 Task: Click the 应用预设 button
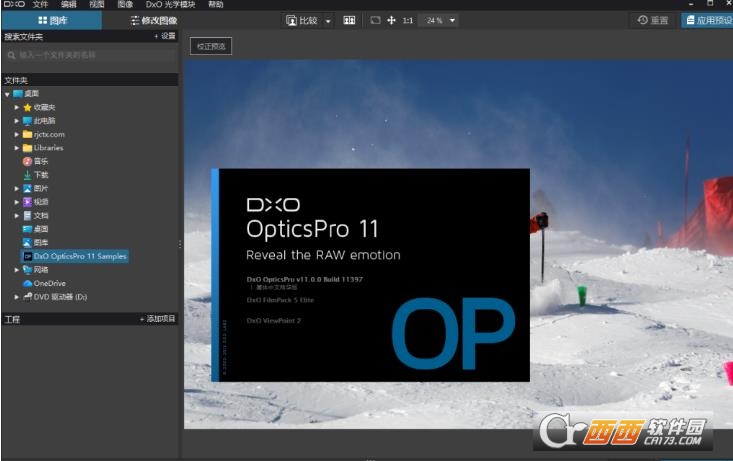[x=708, y=20]
